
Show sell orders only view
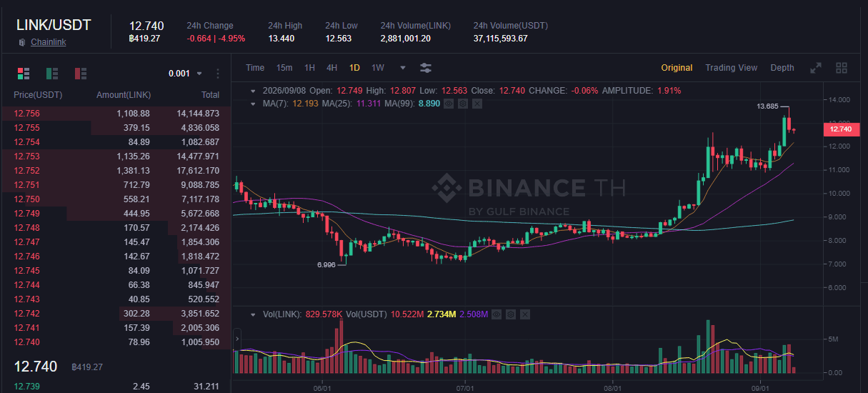point(81,73)
